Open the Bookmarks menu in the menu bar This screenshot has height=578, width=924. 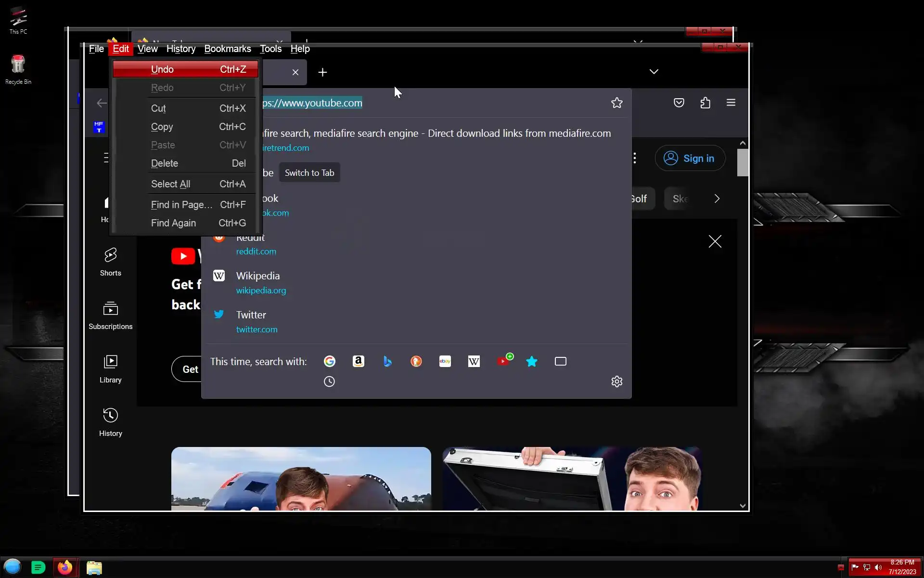227,49
